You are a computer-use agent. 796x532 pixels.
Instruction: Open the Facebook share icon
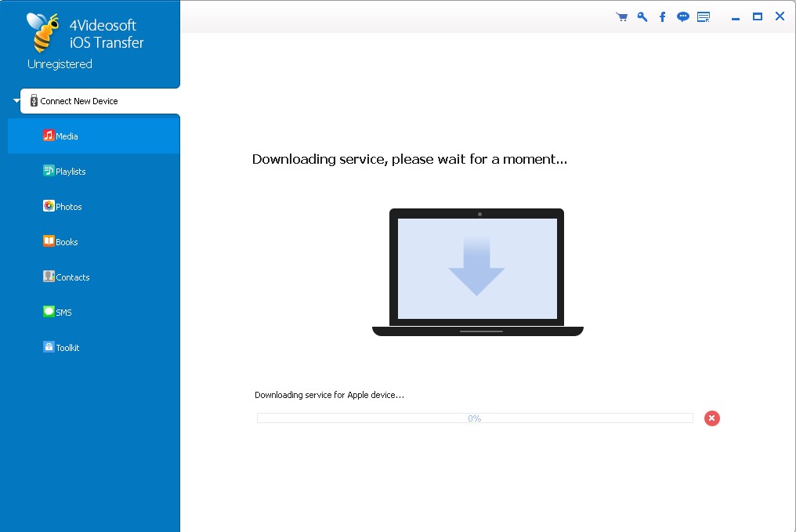pos(662,17)
